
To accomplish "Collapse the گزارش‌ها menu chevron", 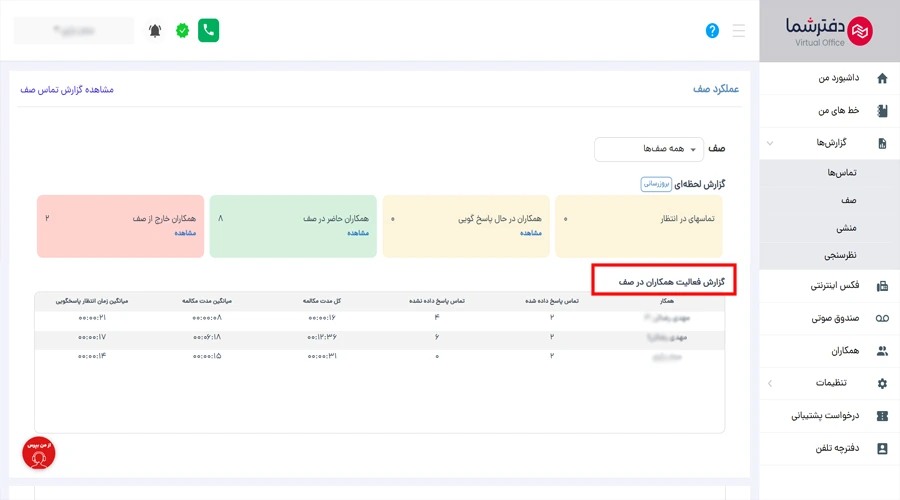I will click(770, 143).
